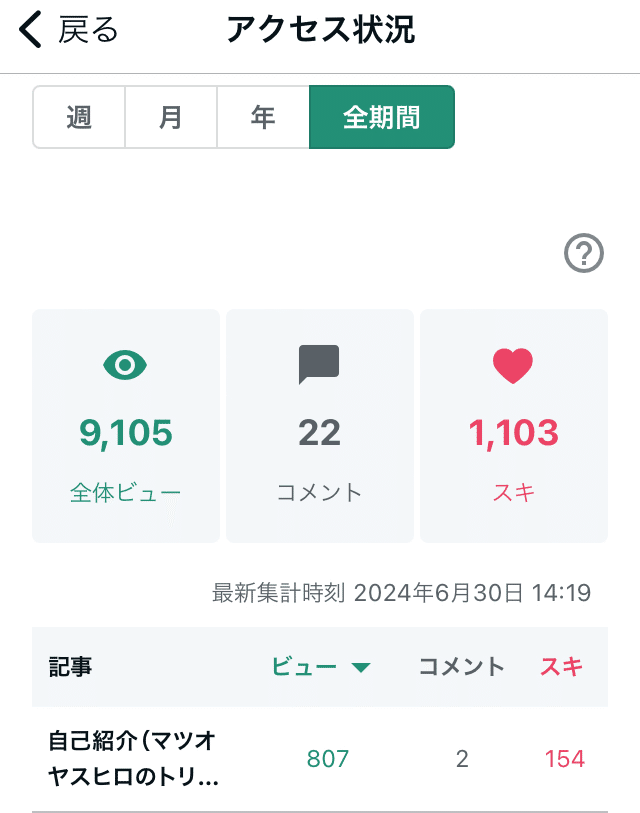The image size is (640, 813).
Task: Sort articles by the スキ column
Action: tap(560, 667)
